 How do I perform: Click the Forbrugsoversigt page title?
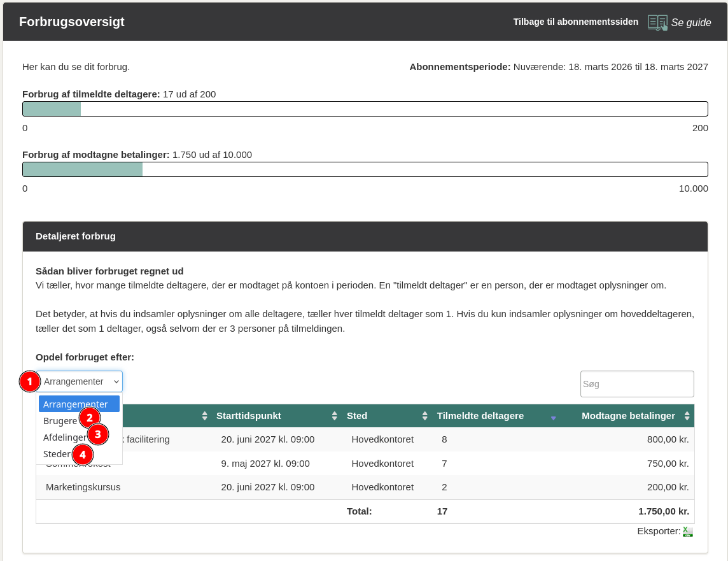(71, 22)
